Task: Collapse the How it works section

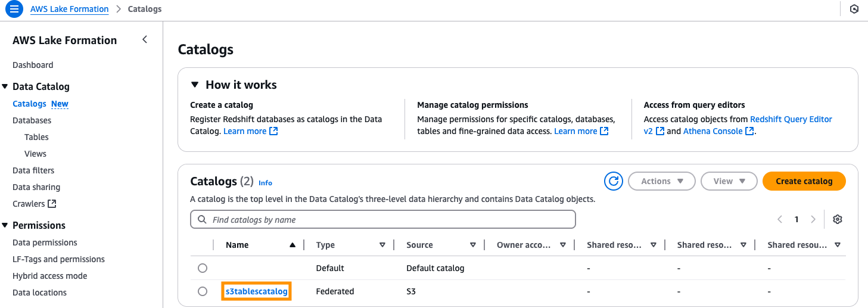Action: click(x=194, y=85)
